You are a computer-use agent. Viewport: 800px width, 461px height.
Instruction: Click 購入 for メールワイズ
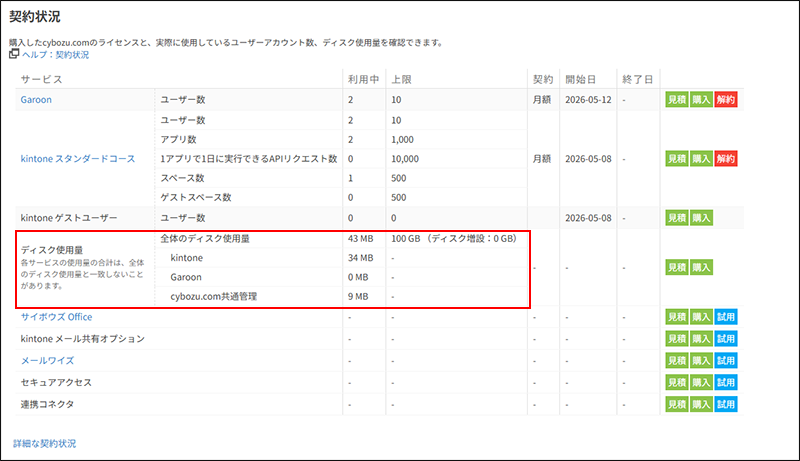[x=701, y=361]
